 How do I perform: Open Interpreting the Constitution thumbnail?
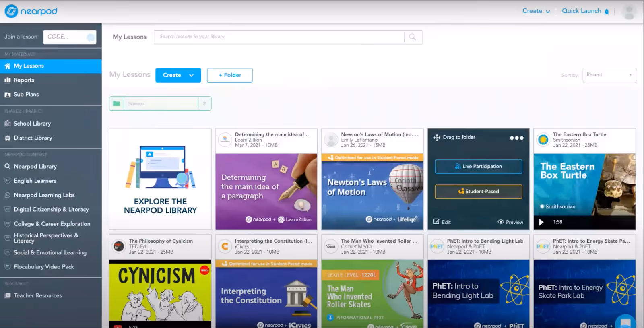(x=266, y=294)
